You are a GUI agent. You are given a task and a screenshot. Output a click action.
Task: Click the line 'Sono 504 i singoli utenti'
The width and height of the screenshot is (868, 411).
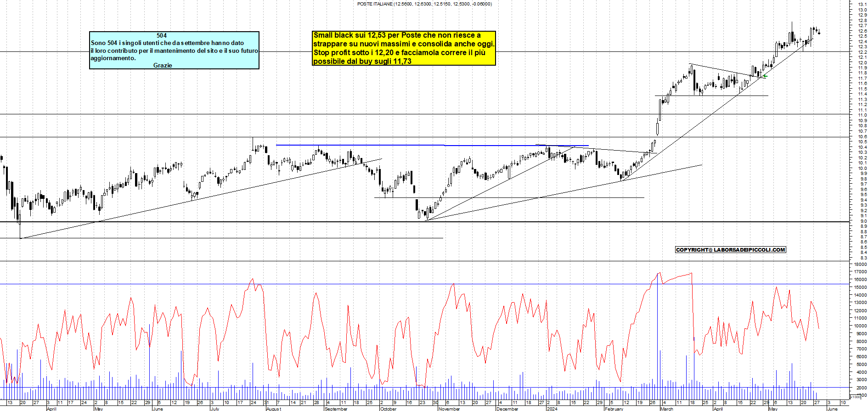(x=167, y=43)
